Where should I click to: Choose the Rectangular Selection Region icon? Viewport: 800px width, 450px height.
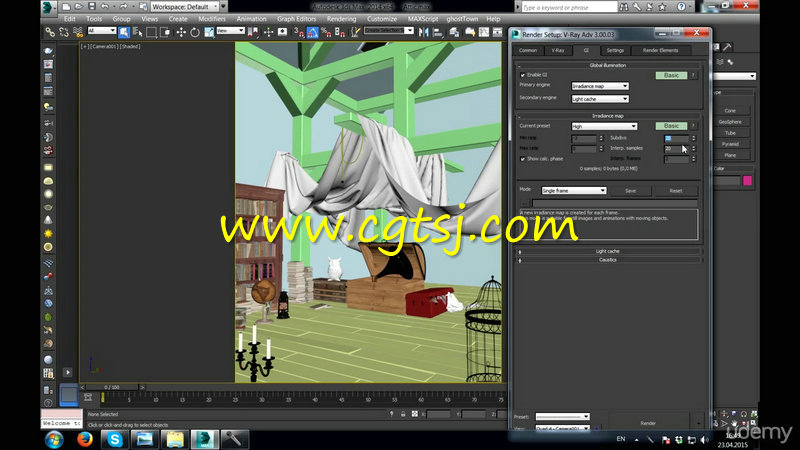pyautogui.click(x=152, y=32)
